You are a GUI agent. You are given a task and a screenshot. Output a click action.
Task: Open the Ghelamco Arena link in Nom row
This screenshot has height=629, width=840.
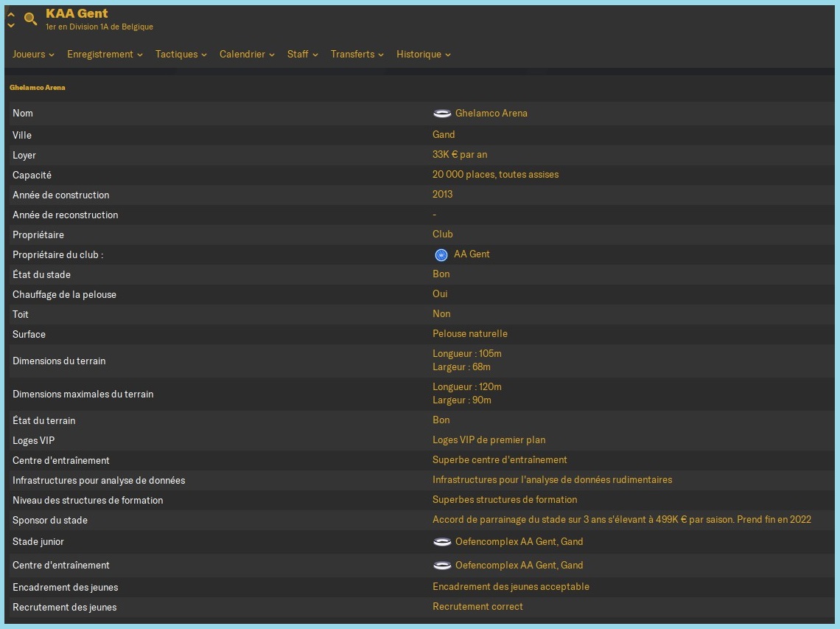pos(491,113)
